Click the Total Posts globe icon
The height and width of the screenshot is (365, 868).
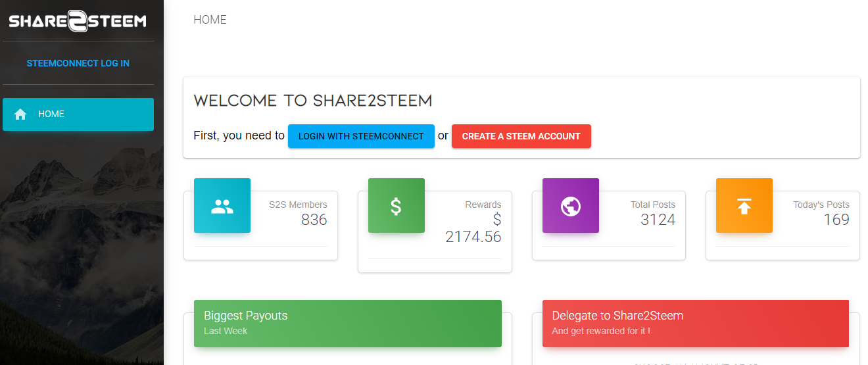tap(570, 206)
